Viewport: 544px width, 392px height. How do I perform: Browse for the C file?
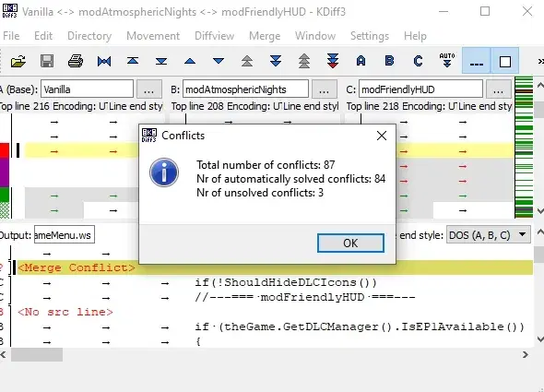tap(498, 89)
